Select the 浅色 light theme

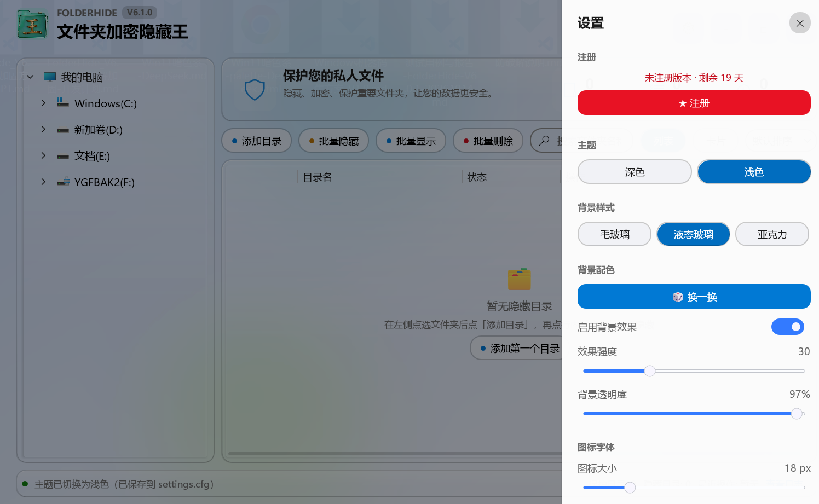pyautogui.click(x=754, y=172)
